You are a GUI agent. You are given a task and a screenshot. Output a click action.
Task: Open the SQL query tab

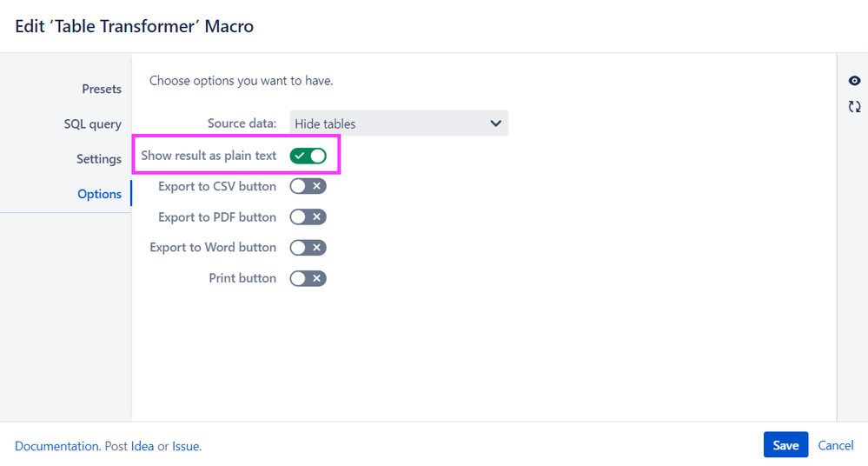(92, 124)
